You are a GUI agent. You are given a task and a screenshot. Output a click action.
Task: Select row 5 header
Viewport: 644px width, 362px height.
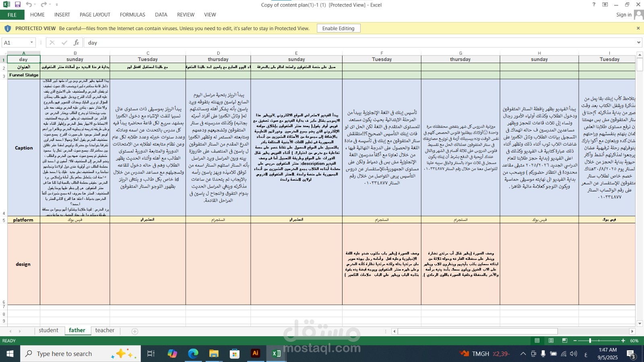pyautogui.click(x=4, y=220)
